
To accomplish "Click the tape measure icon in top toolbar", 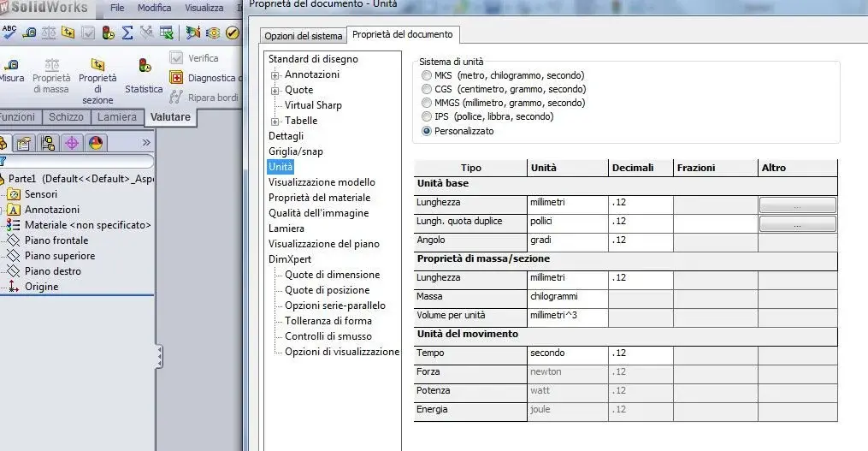I will [29, 33].
